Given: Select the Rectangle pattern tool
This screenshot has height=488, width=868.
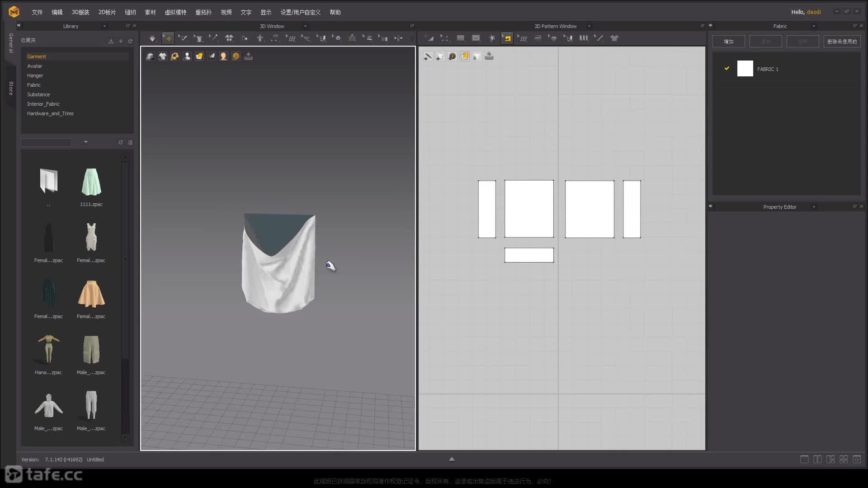Looking at the screenshot, I should click(x=460, y=38).
